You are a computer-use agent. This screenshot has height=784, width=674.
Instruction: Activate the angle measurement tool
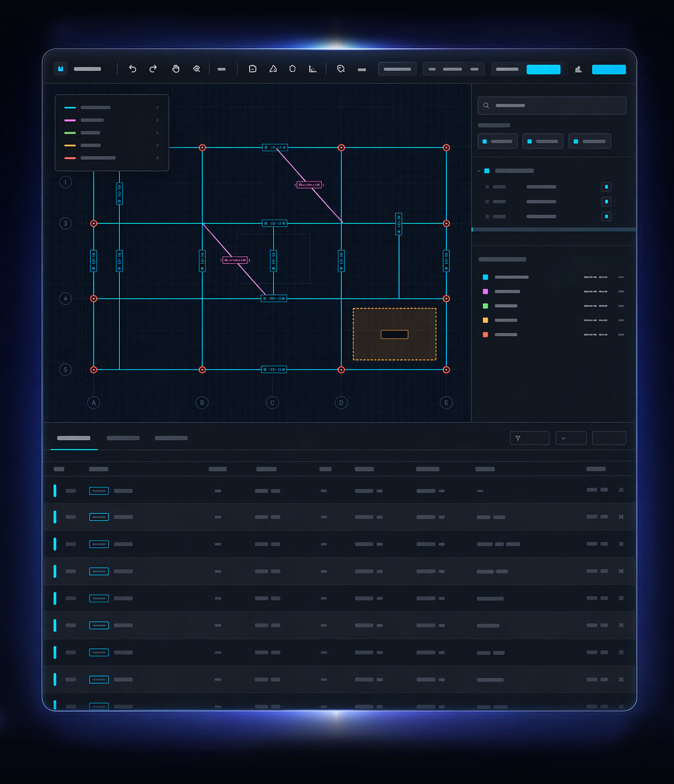point(313,69)
